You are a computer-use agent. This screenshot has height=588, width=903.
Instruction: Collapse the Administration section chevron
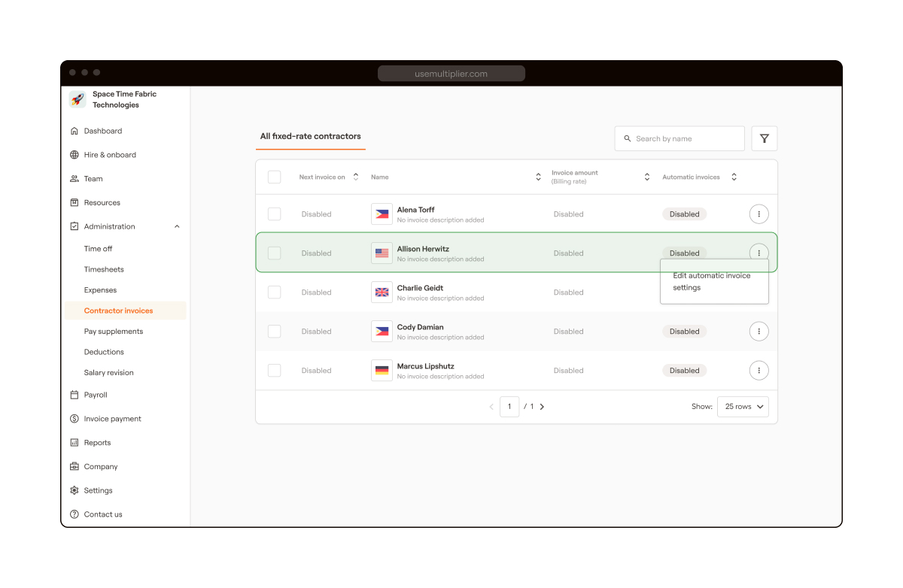tap(177, 226)
